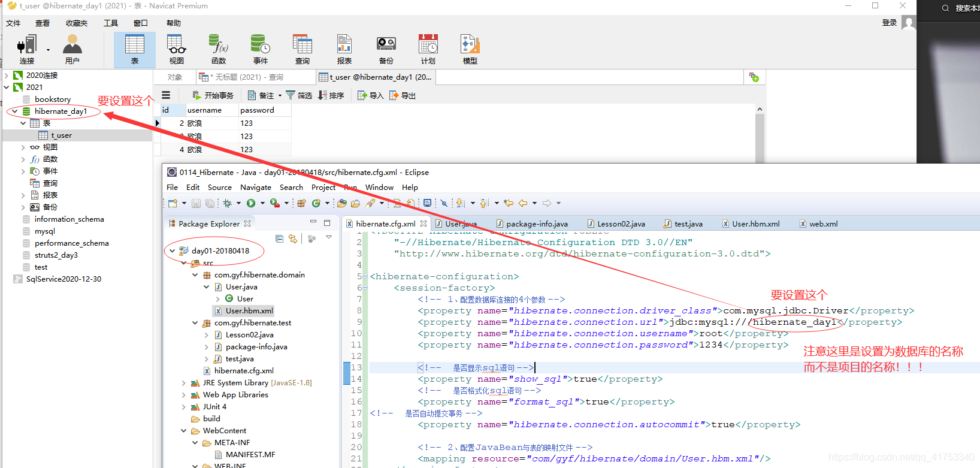The height and width of the screenshot is (468, 980).
Task: Click the 筛选 filter button
Action: pos(299,95)
